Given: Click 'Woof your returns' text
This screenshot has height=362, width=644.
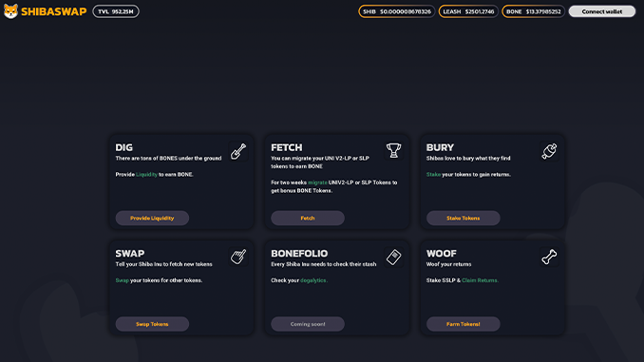Looking at the screenshot, I should coord(449,264).
